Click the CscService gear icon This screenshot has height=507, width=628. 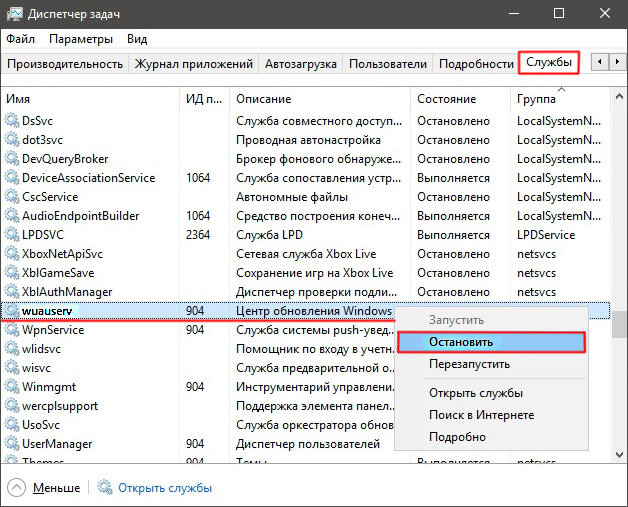tap(12, 197)
